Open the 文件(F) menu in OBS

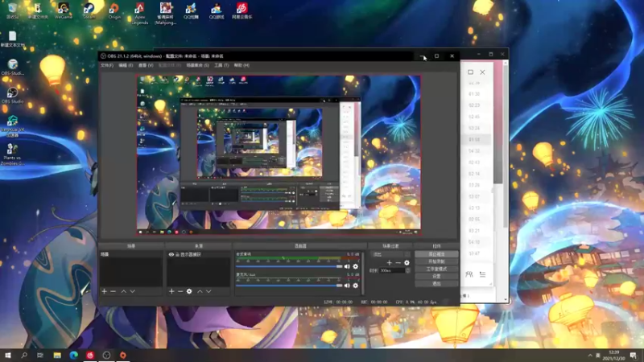107,65
